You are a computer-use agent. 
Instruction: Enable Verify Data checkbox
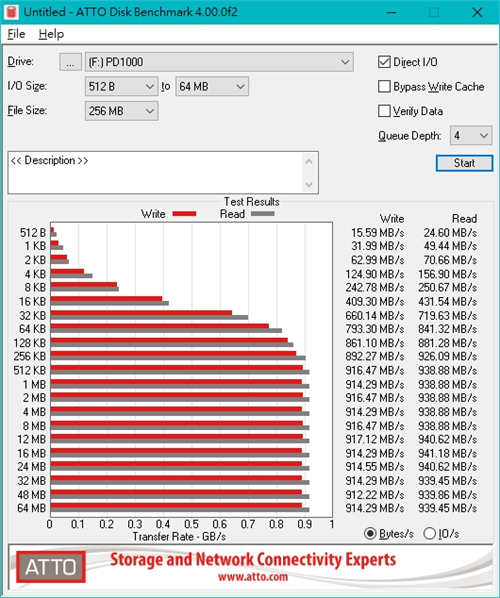384,111
